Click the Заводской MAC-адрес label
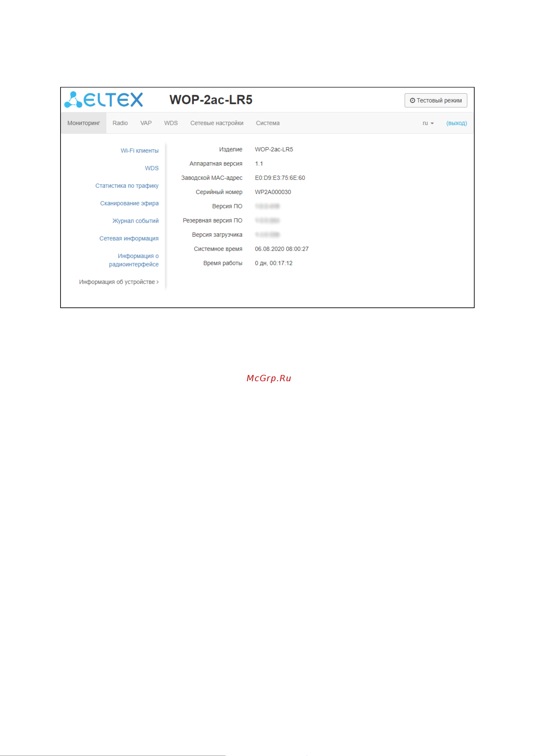 pyautogui.click(x=212, y=178)
